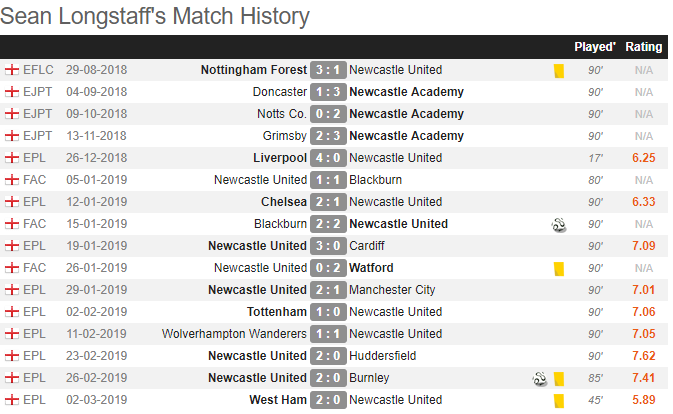673x414 pixels.
Task: Open the Tottenham 1:0 score box
Action: 328,312
